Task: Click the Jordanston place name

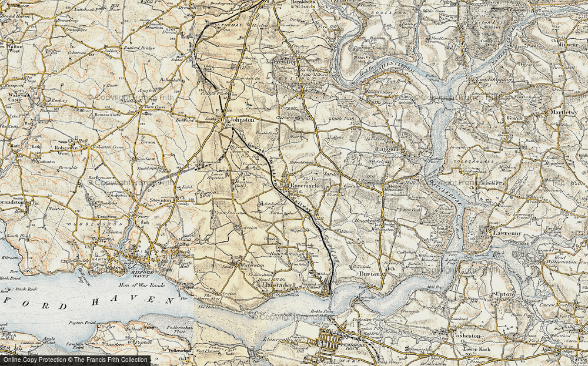Action: (276, 204)
